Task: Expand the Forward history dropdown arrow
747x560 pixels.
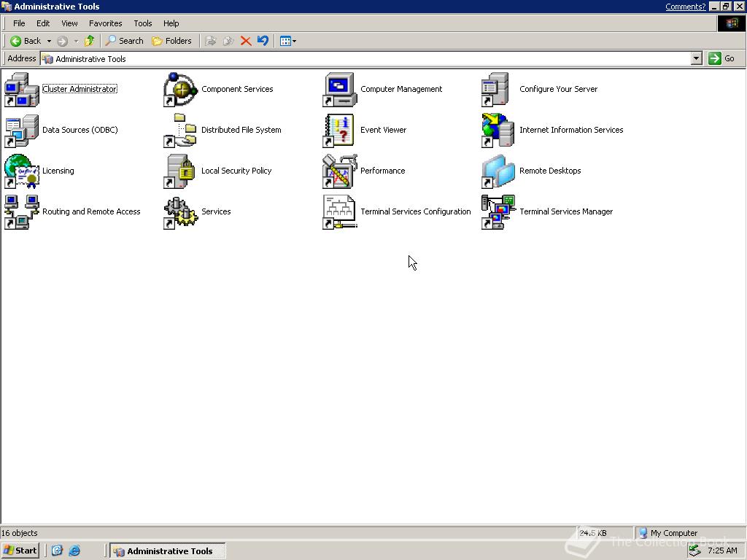Action: click(76, 42)
